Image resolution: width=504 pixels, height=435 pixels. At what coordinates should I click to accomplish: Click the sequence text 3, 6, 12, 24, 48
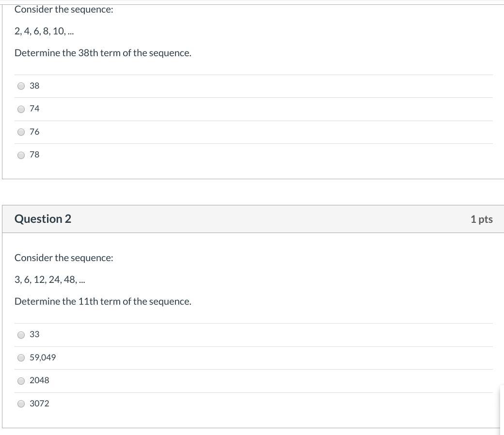[49, 280]
